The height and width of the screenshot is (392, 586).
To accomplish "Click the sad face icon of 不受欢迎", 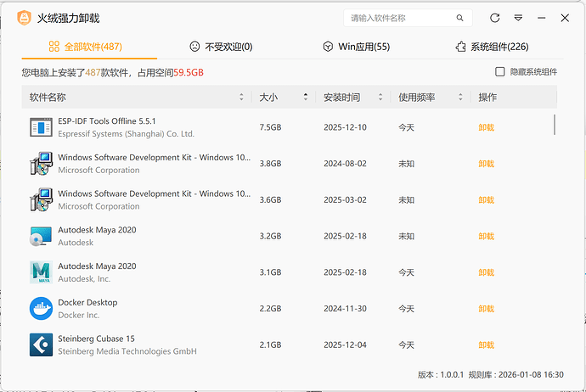I will click(194, 47).
